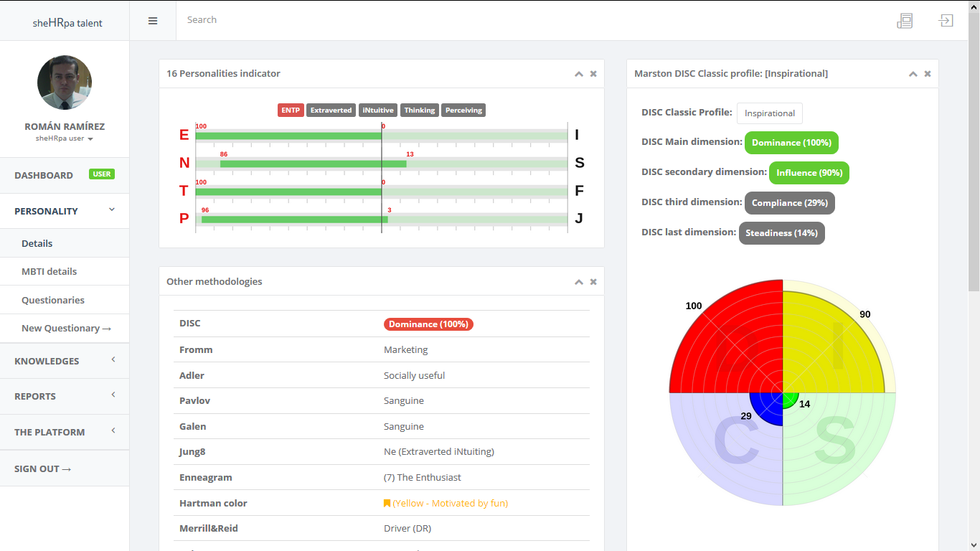
Task: Collapse the Other methodologies panel
Action: [x=578, y=282]
